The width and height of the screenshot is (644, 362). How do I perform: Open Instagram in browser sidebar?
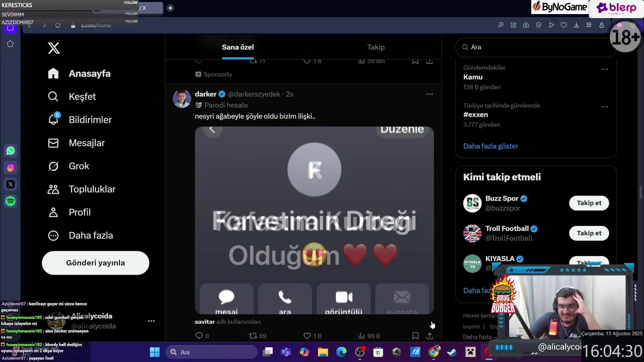coord(11,167)
